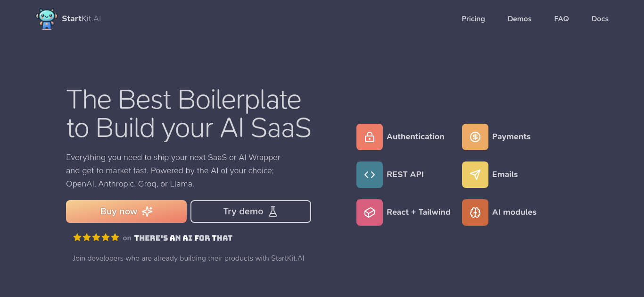Open the Demos menu item
644x297 pixels.
click(520, 19)
